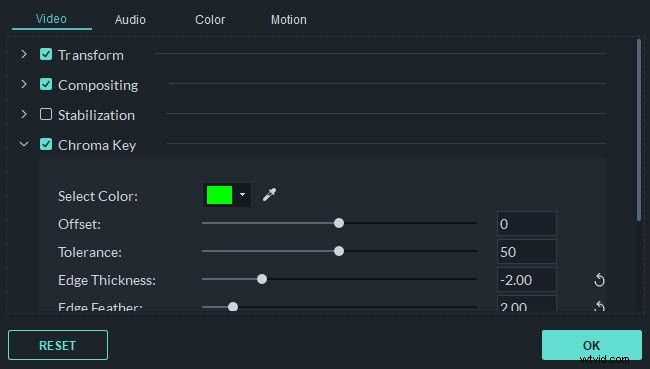Enable the Stabilization checkbox
The image size is (650, 369).
click(46, 114)
